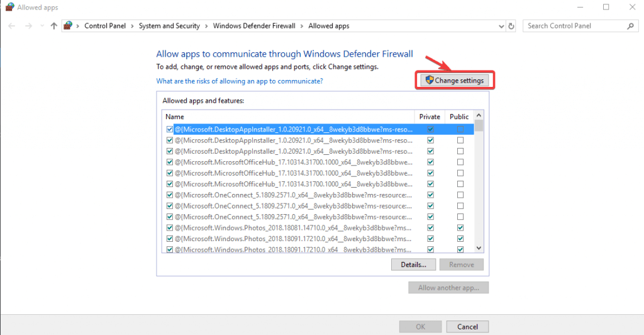644x335 pixels.
Task: Go to System and Security breadcrumb
Action: click(x=169, y=26)
